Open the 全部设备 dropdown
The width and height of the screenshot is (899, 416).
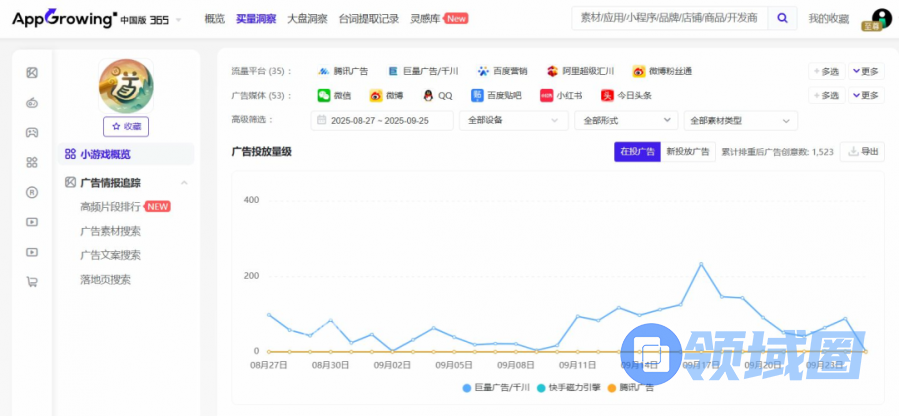[x=513, y=120]
